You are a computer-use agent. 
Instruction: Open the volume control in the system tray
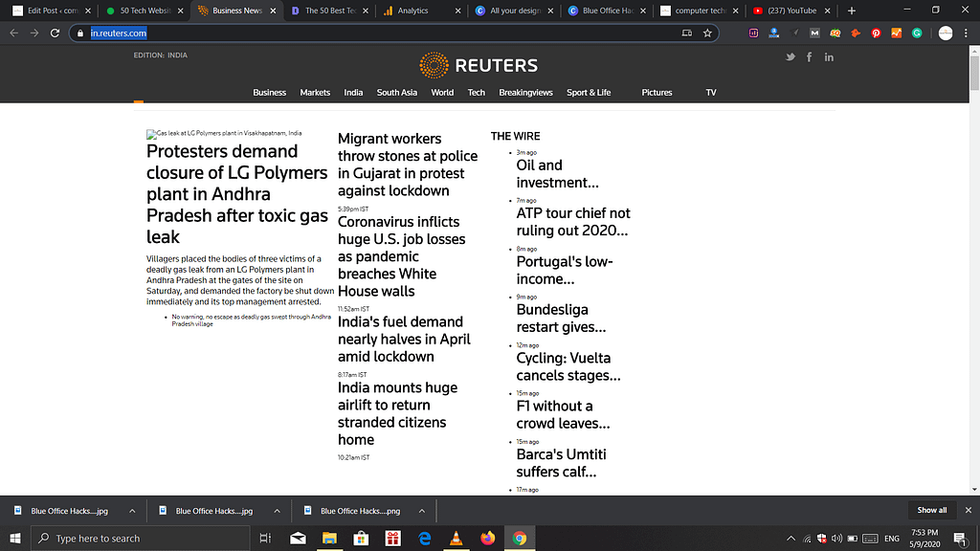coord(836,538)
